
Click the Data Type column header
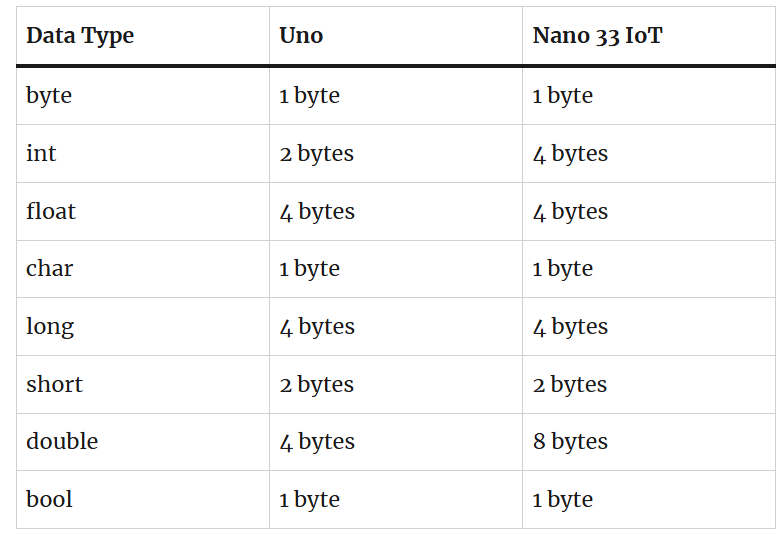[80, 36]
